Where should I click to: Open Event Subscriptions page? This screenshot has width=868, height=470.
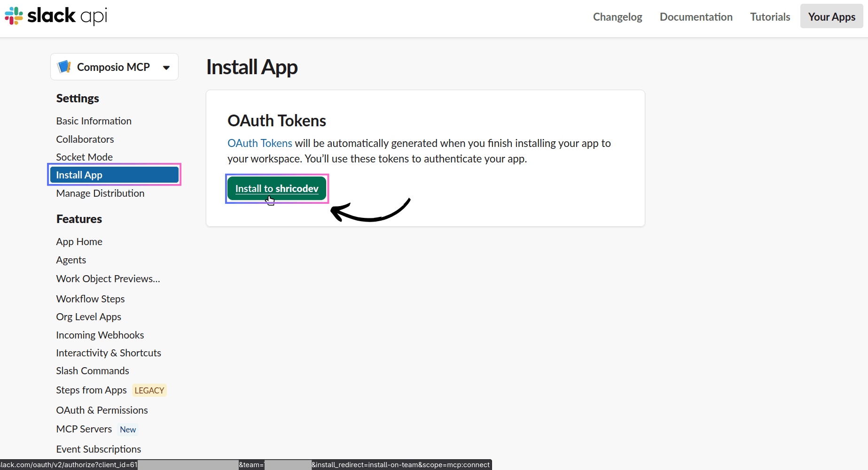pyautogui.click(x=99, y=449)
